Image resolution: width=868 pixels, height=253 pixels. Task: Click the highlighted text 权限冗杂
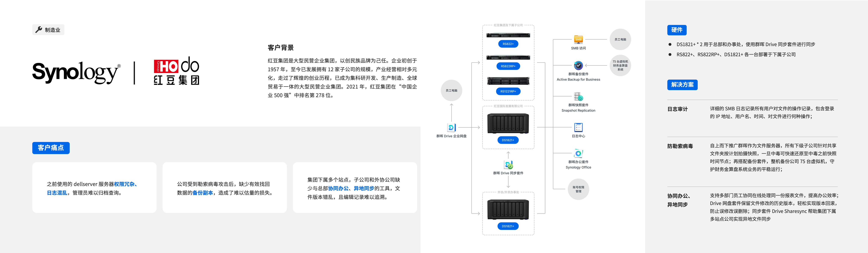tap(124, 184)
